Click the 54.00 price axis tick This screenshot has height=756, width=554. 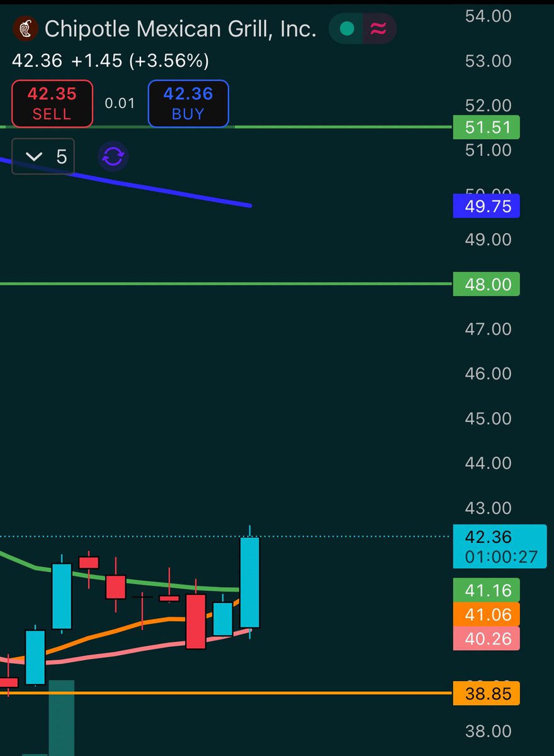coord(488,16)
